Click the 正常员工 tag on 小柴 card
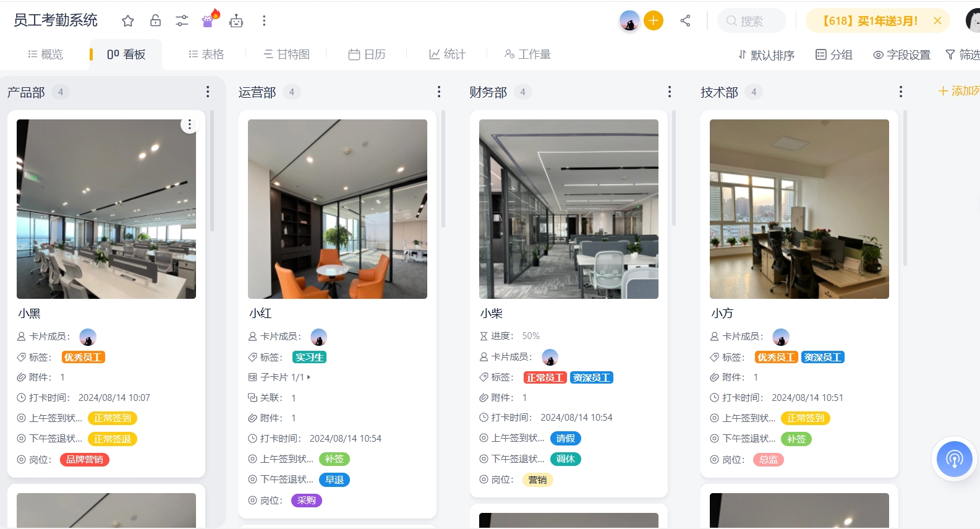This screenshot has width=980, height=529. [545, 378]
